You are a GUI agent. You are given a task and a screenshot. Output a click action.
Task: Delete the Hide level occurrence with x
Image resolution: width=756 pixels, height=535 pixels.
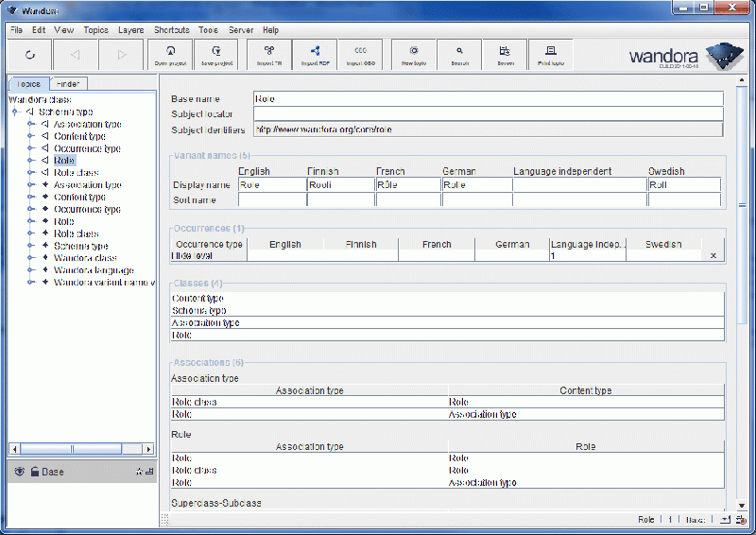click(x=713, y=255)
